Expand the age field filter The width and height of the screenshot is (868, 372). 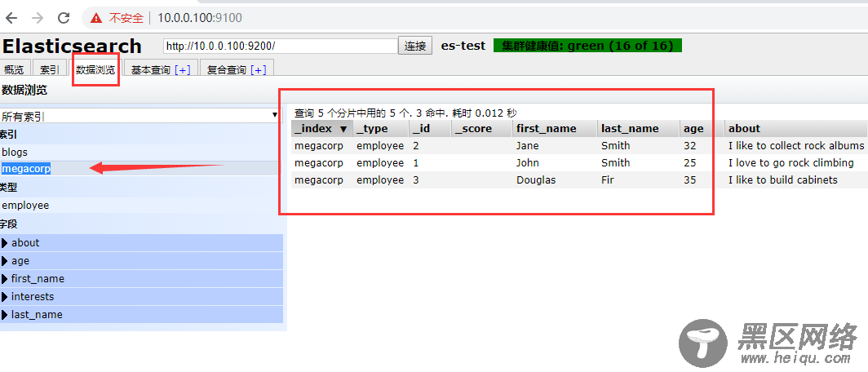click(142, 261)
